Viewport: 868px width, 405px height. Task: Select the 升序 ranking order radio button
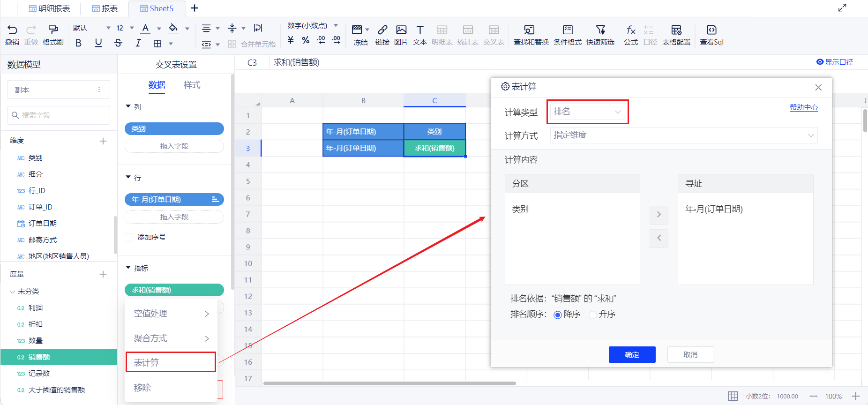(593, 315)
